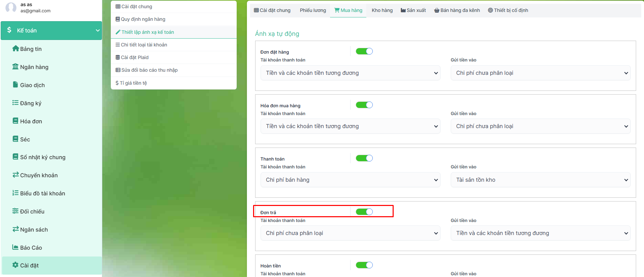The width and height of the screenshot is (644, 277).
Task: Open Đơn đặt hàng Tài khoản thanh toán dropdown
Action: click(350, 73)
